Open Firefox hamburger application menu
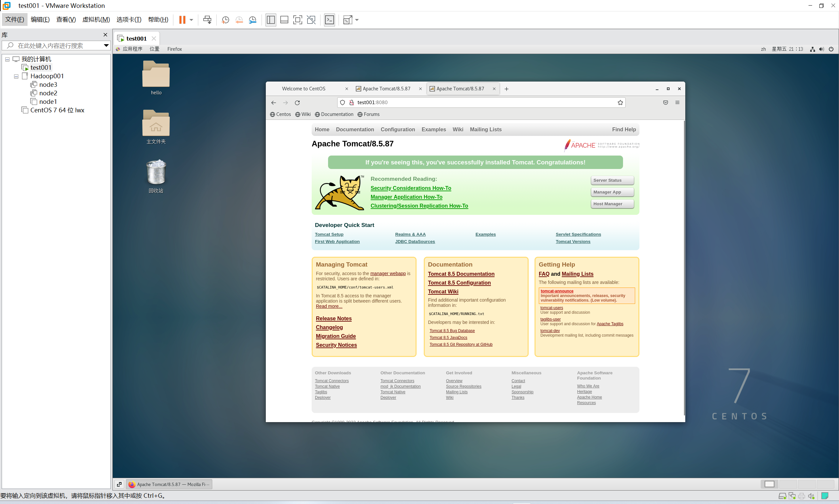The image size is (839, 504). tap(677, 103)
